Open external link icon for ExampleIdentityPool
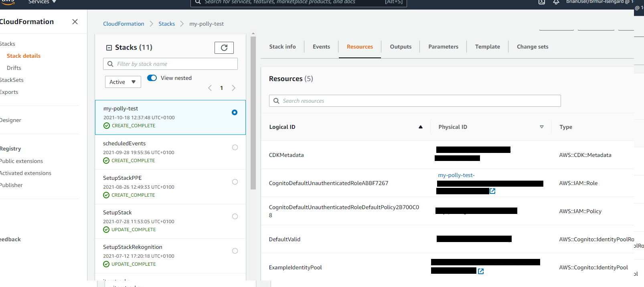This screenshot has height=287, width=644. [481, 271]
